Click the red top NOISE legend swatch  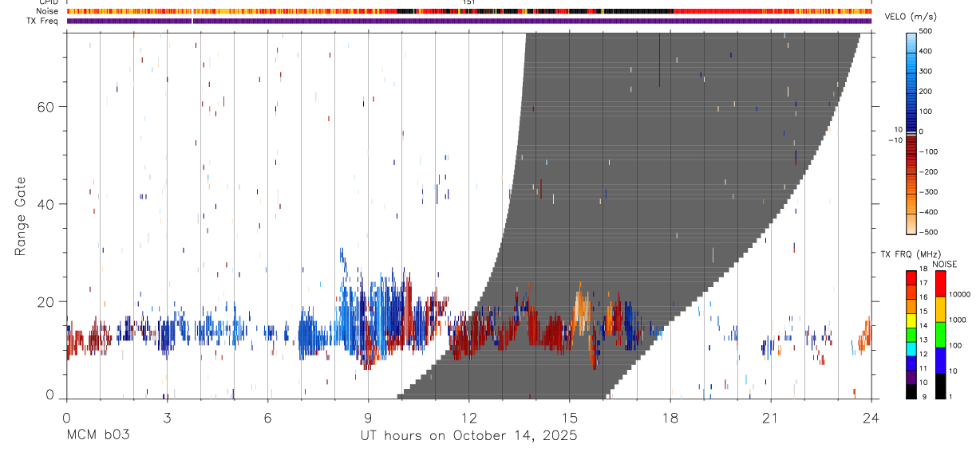coord(940,283)
